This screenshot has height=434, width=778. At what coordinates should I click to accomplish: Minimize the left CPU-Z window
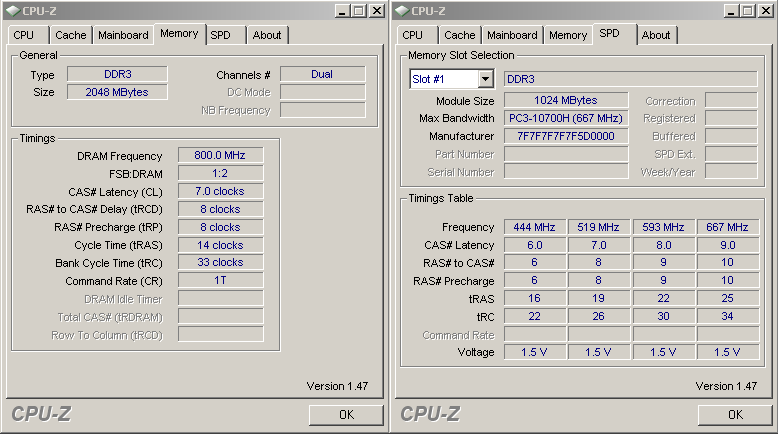(x=342, y=11)
